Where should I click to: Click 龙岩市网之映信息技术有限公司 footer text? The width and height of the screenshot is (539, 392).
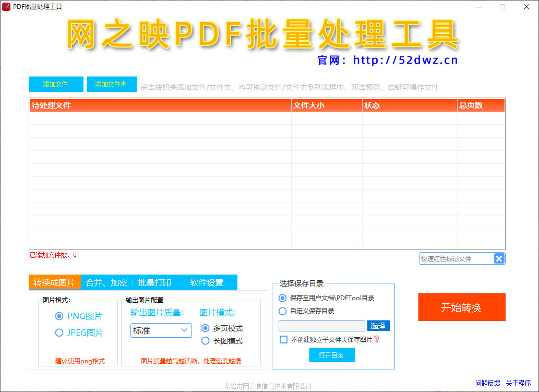coord(268,386)
